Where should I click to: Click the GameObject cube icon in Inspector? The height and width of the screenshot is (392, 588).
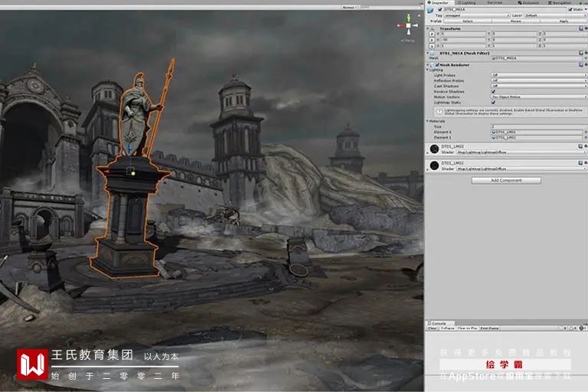pyautogui.click(x=430, y=11)
